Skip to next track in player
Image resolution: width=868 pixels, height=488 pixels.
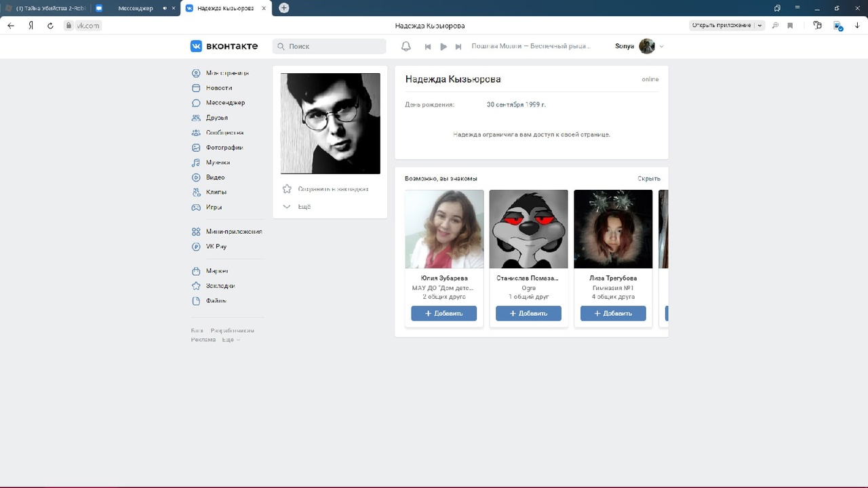click(x=458, y=46)
